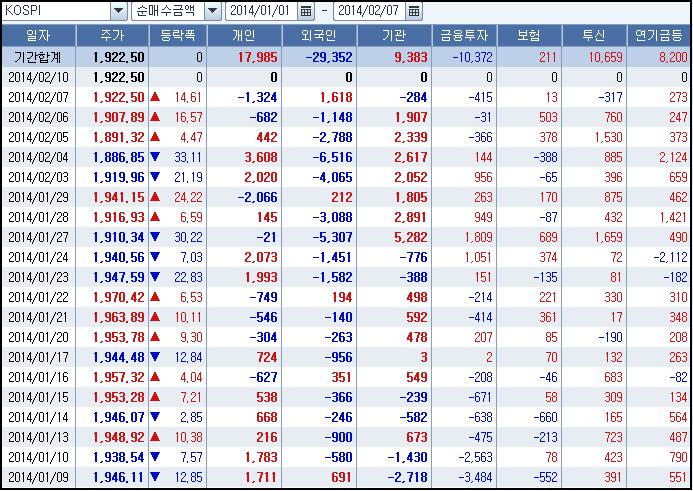Select the 기간합계 summary row label
693x491 pixels.
(38, 57)
